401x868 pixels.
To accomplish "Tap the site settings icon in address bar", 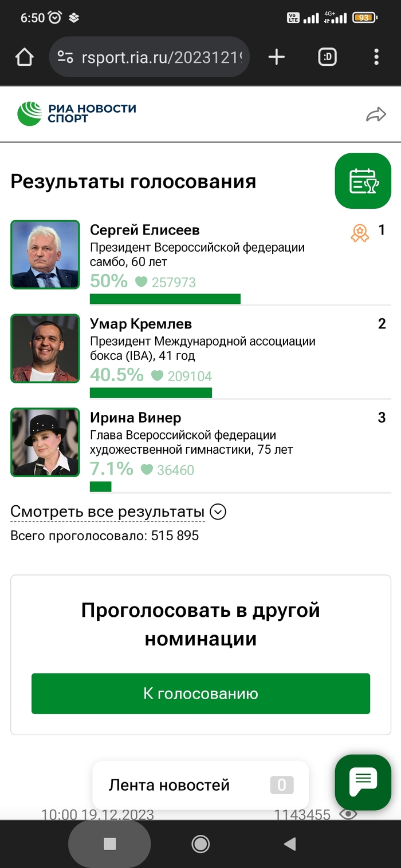I will point(66,57).
